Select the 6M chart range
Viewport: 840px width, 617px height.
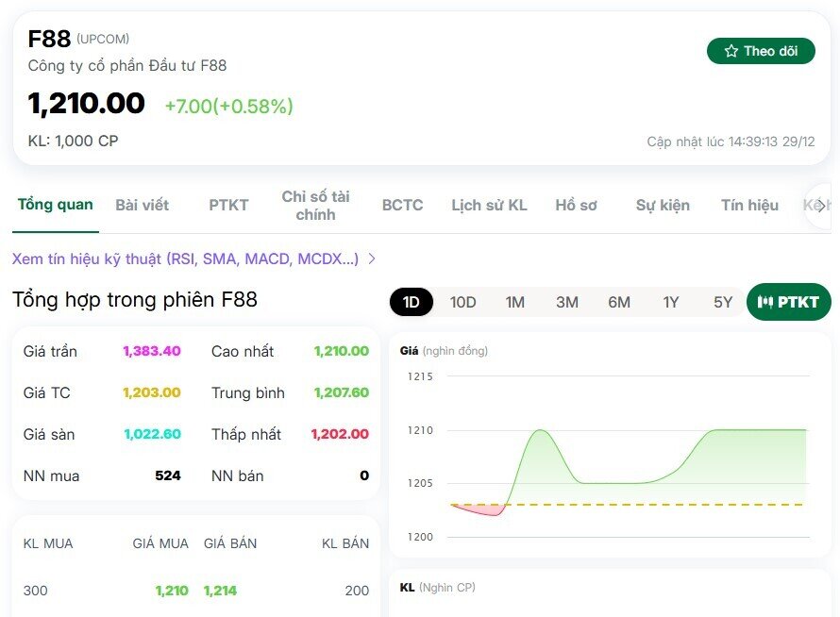click(619, 302)
